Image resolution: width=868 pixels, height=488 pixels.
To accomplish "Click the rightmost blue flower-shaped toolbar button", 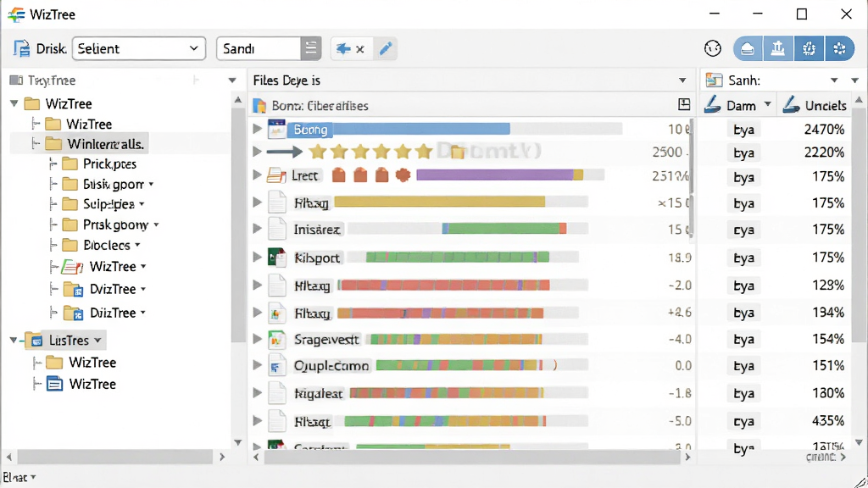I will [x=839, y=48].
